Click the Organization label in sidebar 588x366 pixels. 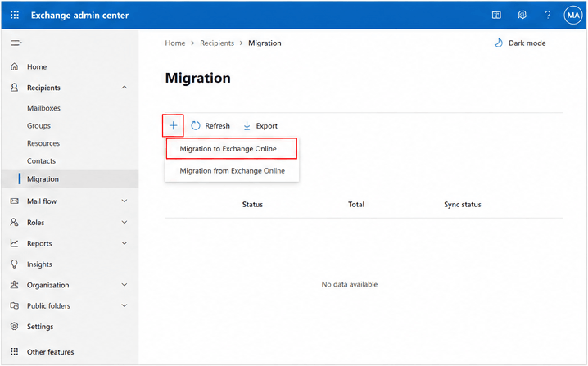click(48, 285)
